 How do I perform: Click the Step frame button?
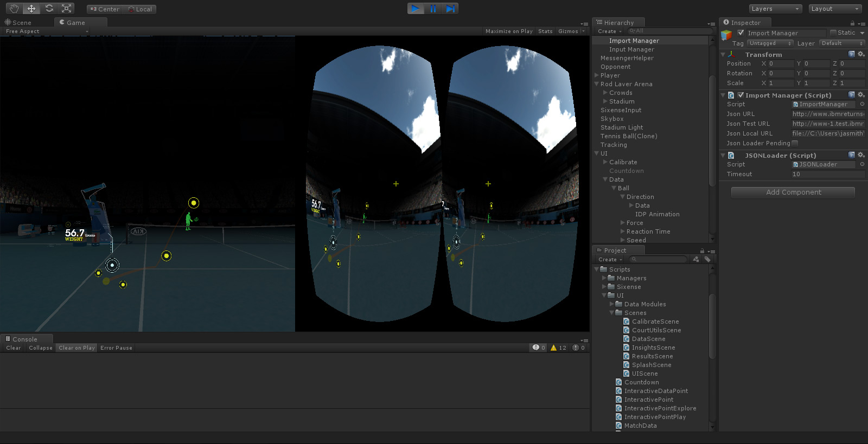coord(450,9)
